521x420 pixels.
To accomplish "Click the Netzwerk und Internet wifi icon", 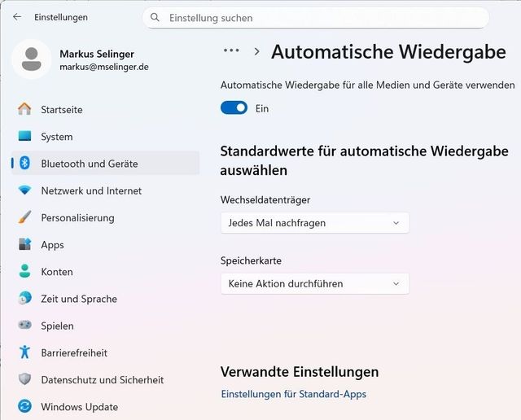I will click(24, 190).
